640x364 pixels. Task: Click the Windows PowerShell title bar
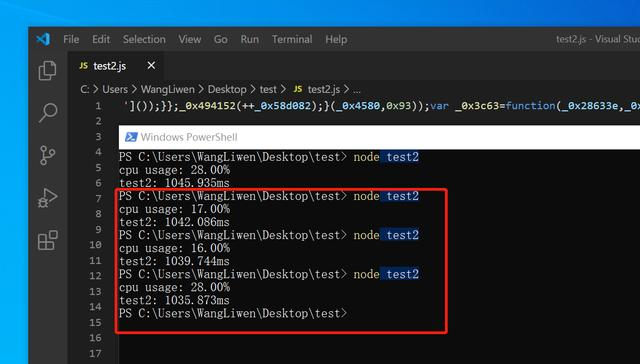click(x=379, y=137)
